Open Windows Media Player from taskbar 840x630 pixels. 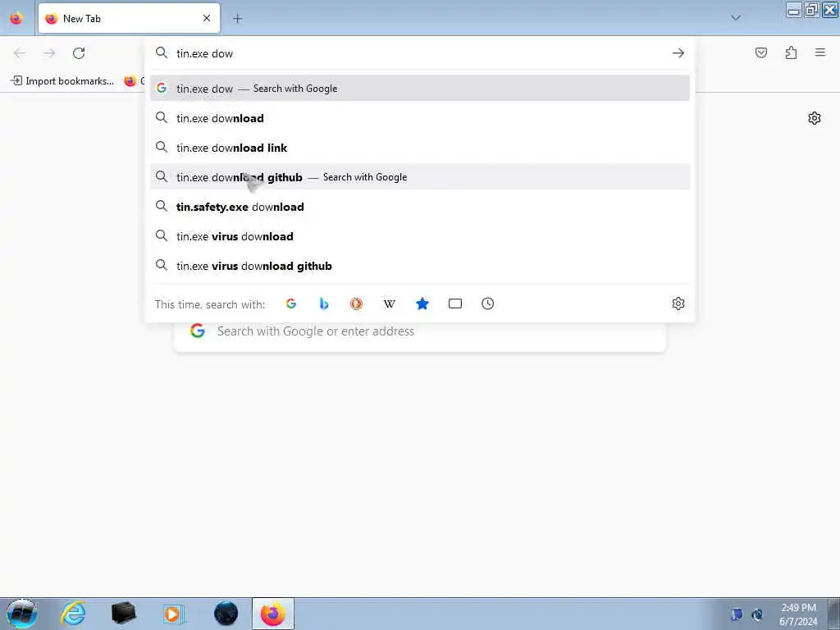(x=174, y=614)
